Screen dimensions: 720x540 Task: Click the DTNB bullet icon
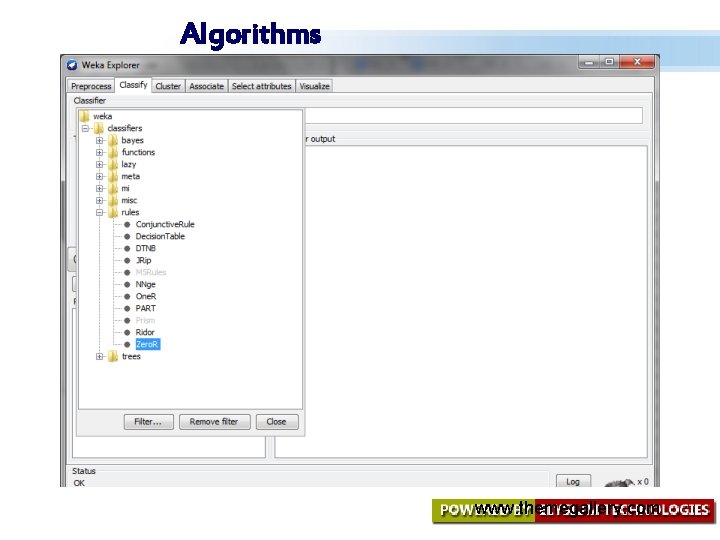point(127,248)
